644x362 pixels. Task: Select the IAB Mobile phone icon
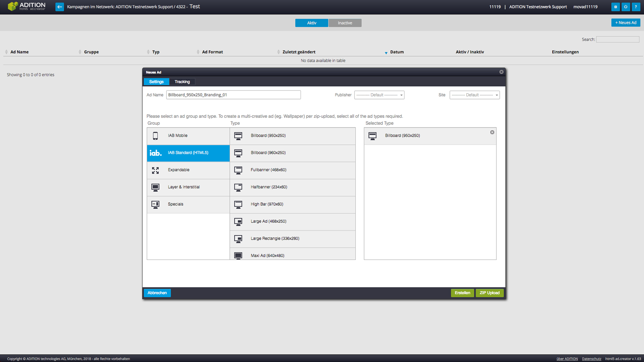(x=155, y=136)
